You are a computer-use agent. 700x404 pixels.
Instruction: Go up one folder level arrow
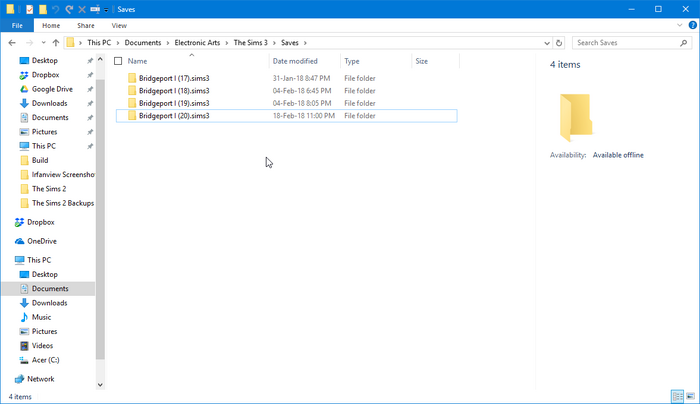coord(56,43)
